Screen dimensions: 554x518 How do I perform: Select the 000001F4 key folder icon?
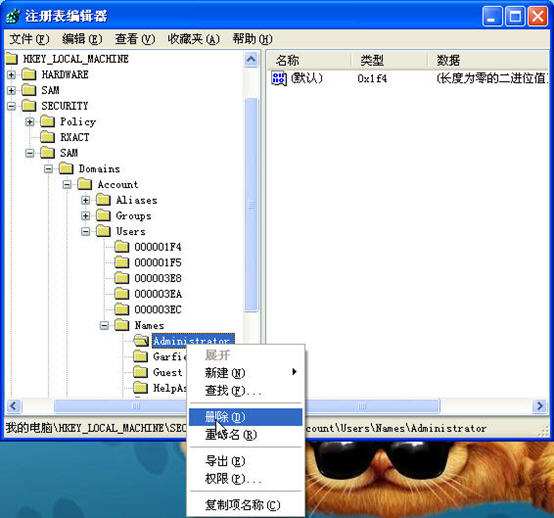[x=122, y=246]
